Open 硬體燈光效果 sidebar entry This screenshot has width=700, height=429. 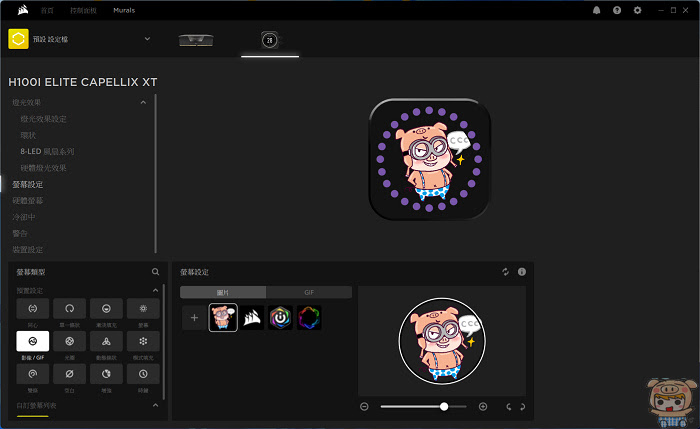[x=43, y=168]
